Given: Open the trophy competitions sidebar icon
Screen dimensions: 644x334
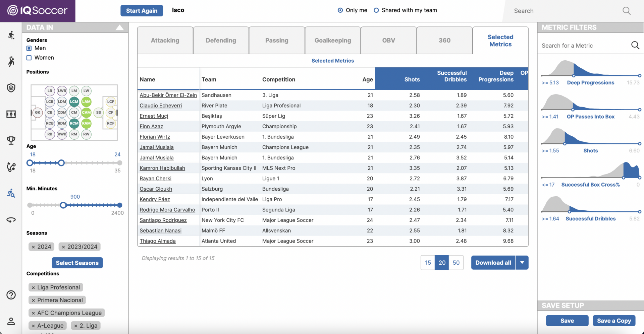Looking at the screenshot, I should (11, 140).
